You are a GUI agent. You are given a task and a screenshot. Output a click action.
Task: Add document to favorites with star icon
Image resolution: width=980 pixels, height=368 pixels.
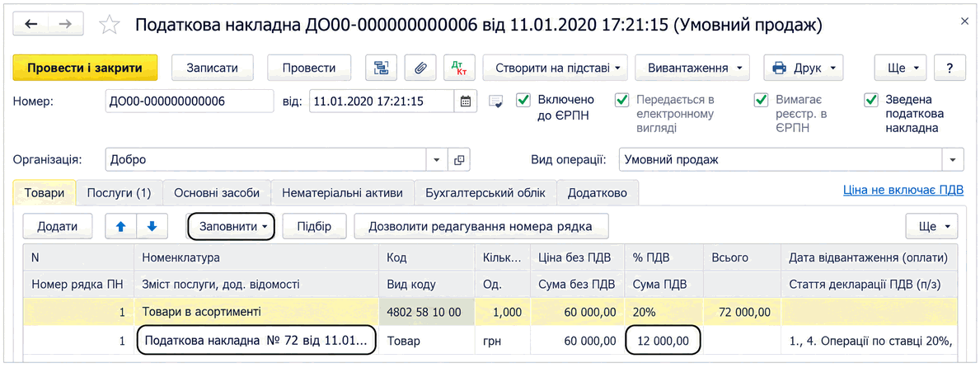click(x=110, y=25)
